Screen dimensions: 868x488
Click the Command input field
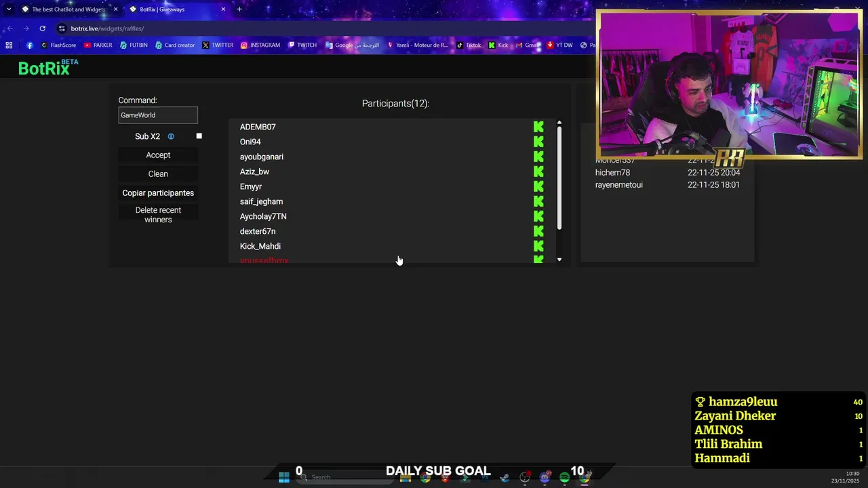(x=158, y=115)
